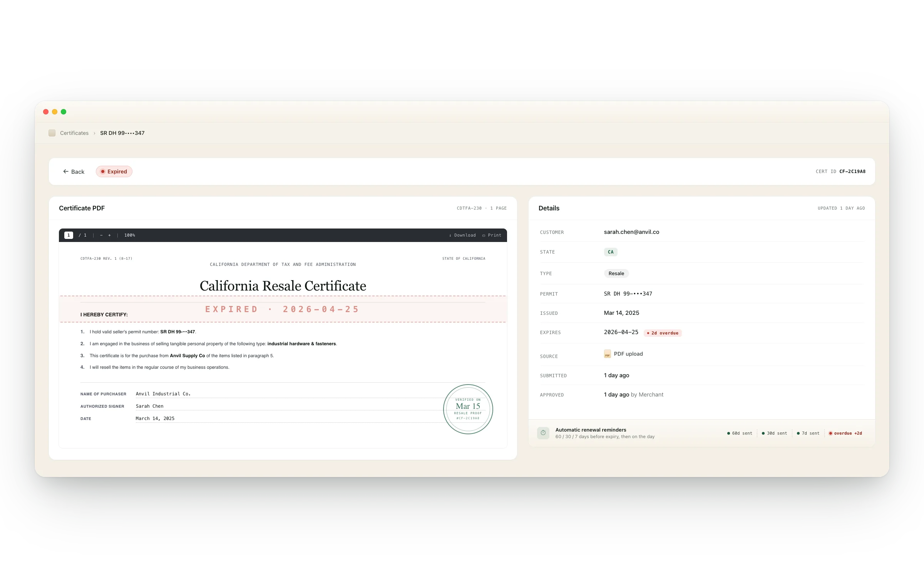
Task: Click the 2d overdue badge
Action: (663, 333)
